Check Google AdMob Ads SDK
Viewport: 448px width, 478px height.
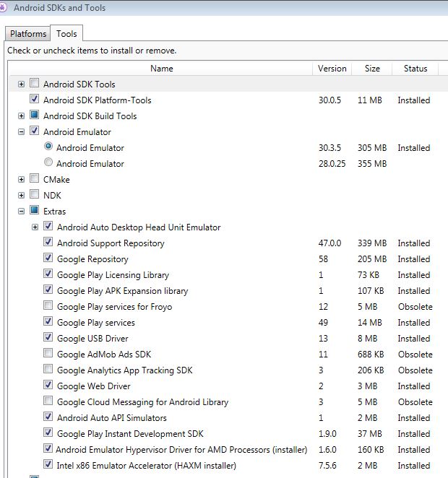click(48, 352)
